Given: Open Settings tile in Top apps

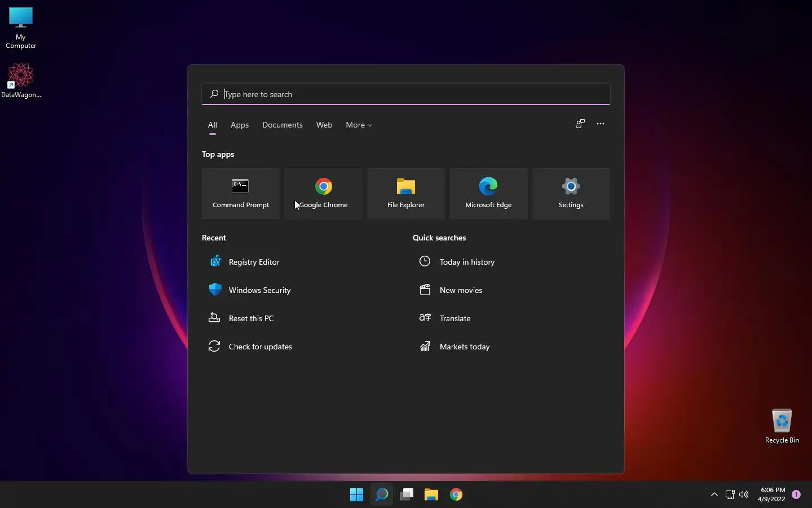Looking at the screenshot, I should [571, 194].
